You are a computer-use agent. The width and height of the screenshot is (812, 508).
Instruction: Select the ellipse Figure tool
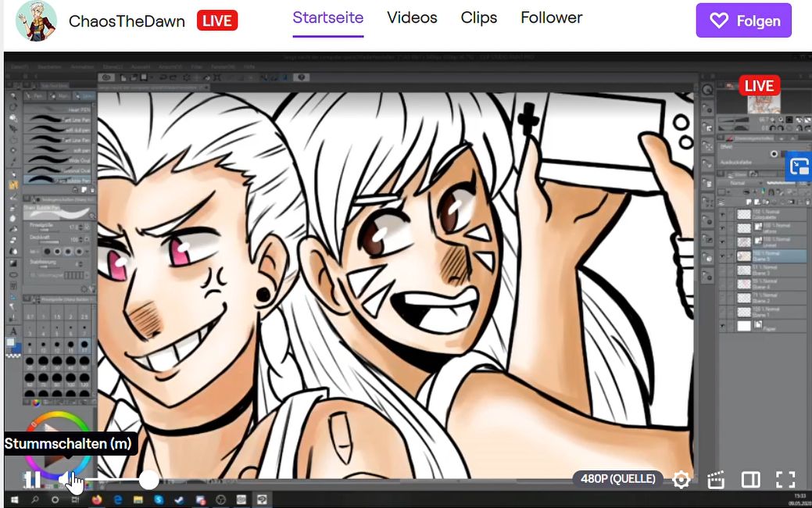tap(13, 274)
